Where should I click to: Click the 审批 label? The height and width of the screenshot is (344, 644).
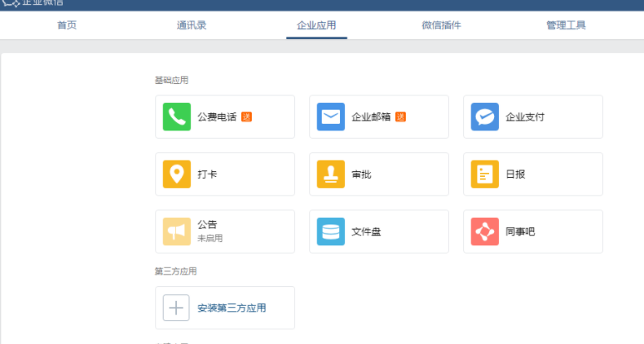pos(361,174)
